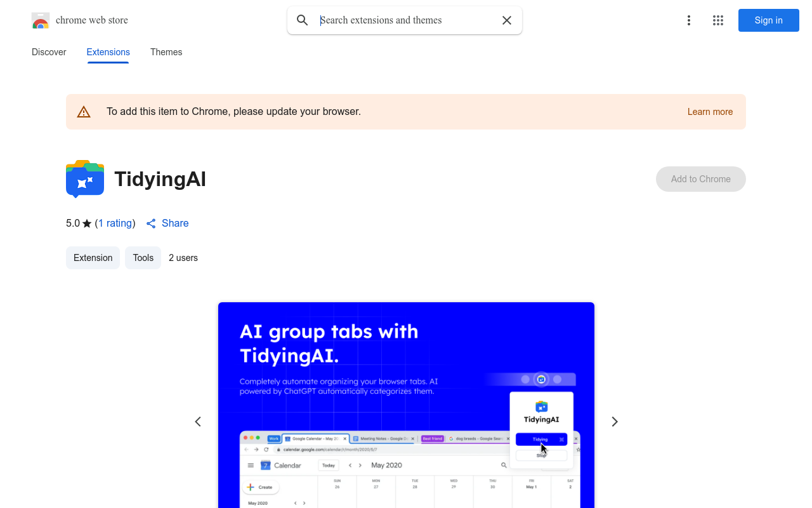Click the Sign in button
Image resolution: width=812 pixels, height=508 pixels.
click(x=769, y=20)
